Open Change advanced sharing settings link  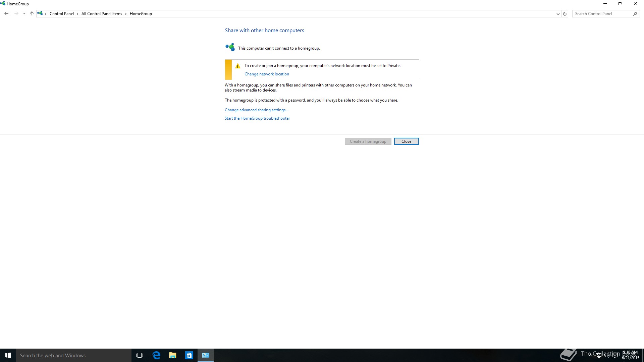tap(257, 110)
